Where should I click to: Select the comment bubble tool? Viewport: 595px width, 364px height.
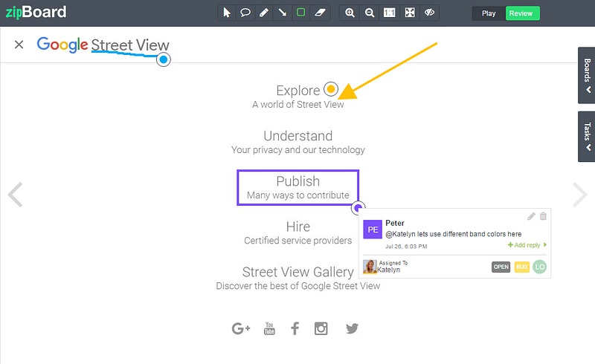coord(245,13)
